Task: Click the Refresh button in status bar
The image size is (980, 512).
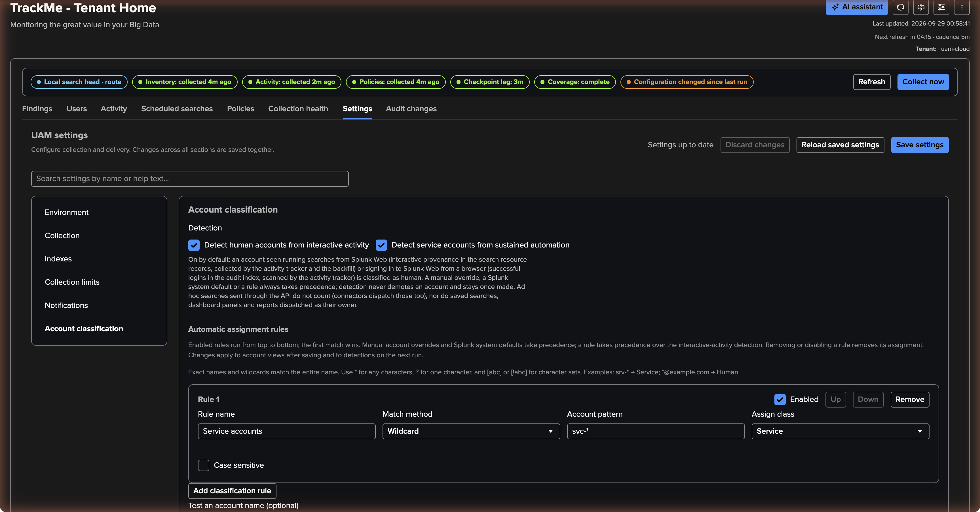Action: (x=872, y=82)
